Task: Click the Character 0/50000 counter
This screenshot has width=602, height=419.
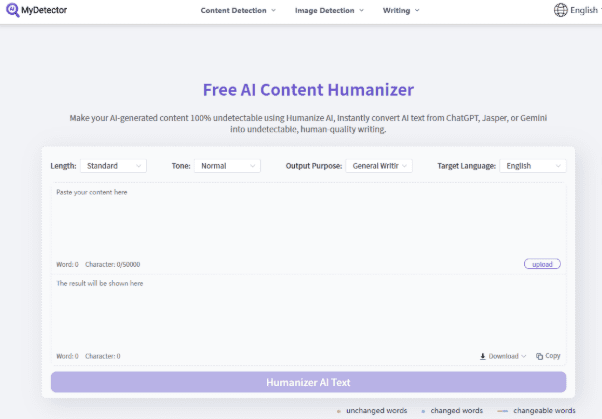Action: point(112,264)
